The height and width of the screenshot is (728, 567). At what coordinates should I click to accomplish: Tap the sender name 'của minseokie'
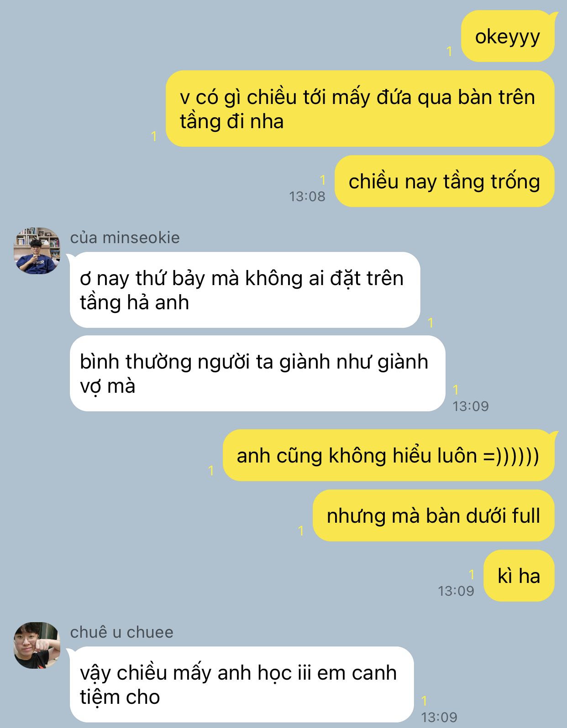pos(125,238)
